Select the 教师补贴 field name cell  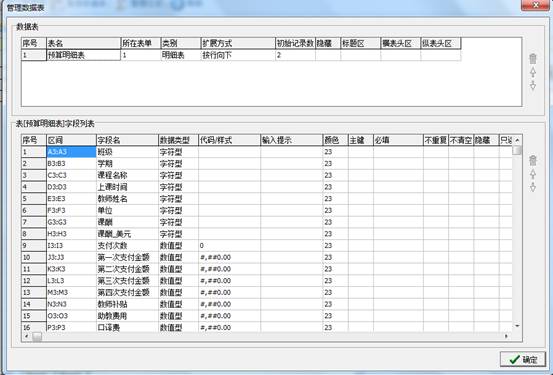point(127,304)
